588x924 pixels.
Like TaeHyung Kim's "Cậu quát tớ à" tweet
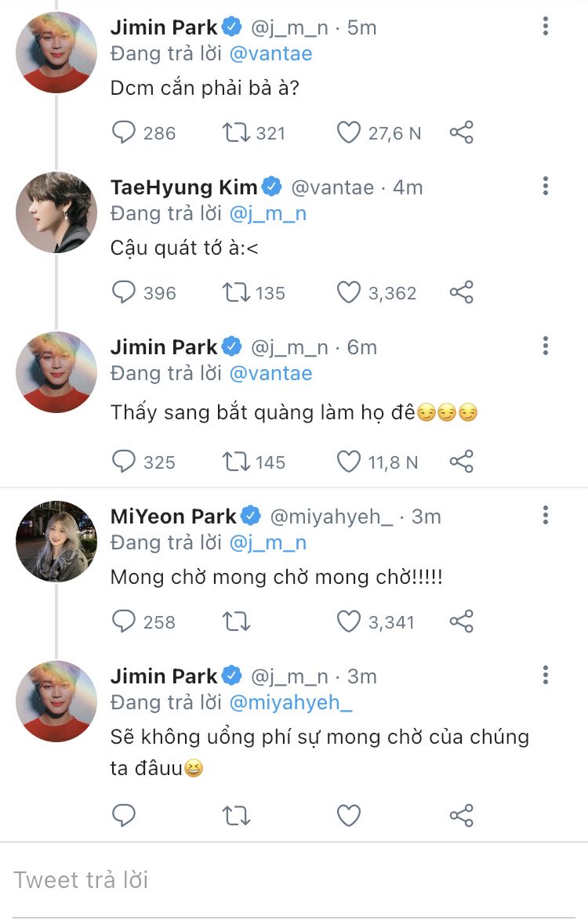click(349, 292)
